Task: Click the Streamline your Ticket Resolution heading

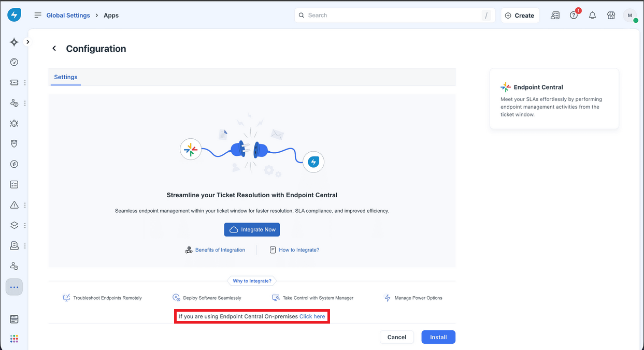Action: click(x=252, y=195)
